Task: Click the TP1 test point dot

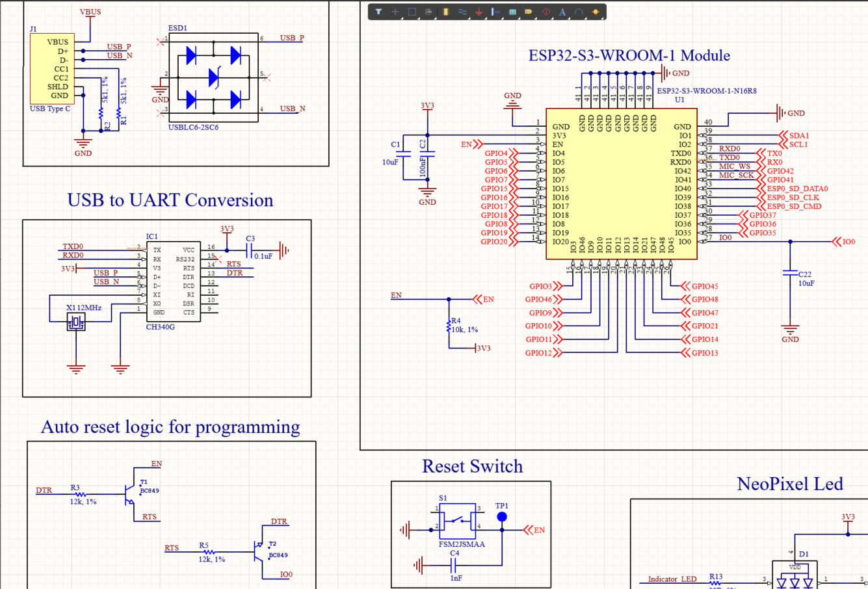Action: pyautogui.click(x=502, y=517)
